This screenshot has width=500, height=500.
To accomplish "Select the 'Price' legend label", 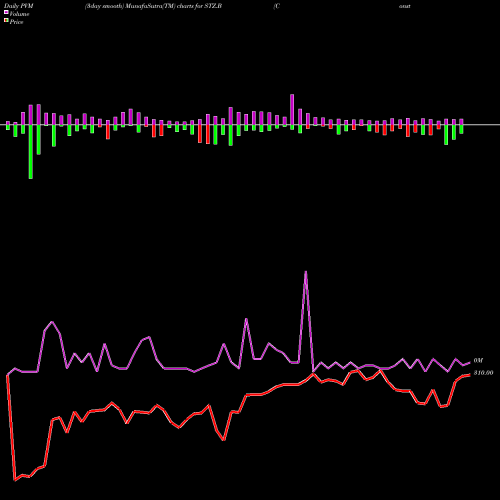I will click(16, 22).
